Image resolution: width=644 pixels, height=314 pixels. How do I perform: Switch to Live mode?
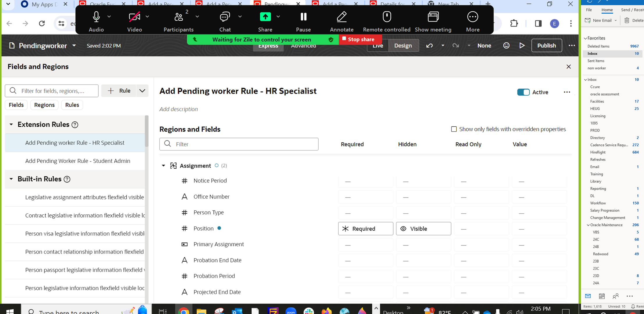point(378,46)
